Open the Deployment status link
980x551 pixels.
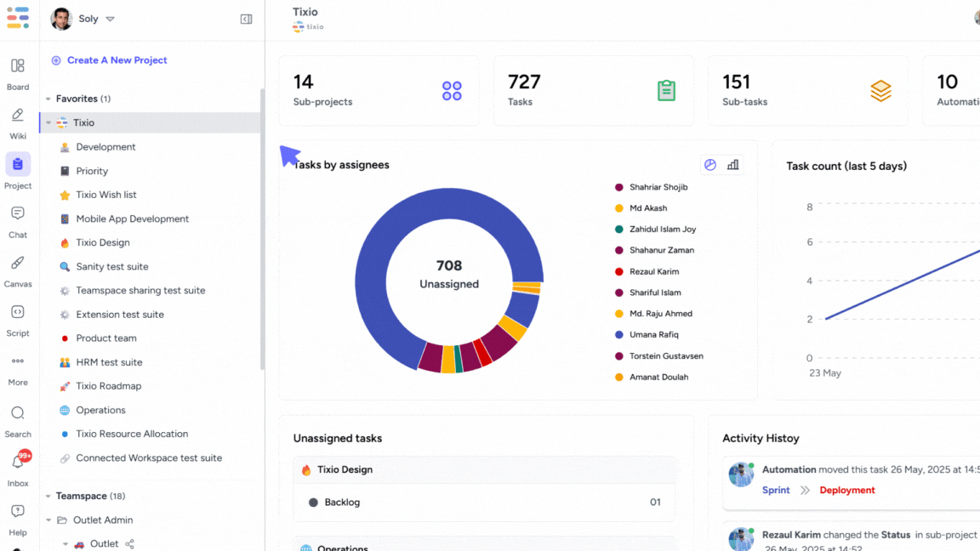(x=847, y=491)
